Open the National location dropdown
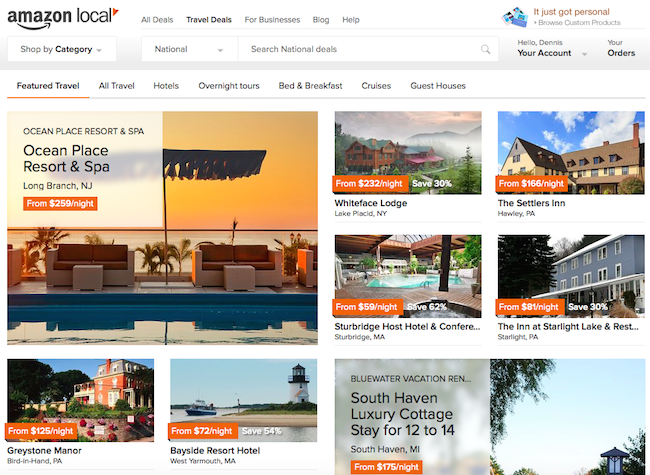The image size is (650, 475). coord(189,49)
